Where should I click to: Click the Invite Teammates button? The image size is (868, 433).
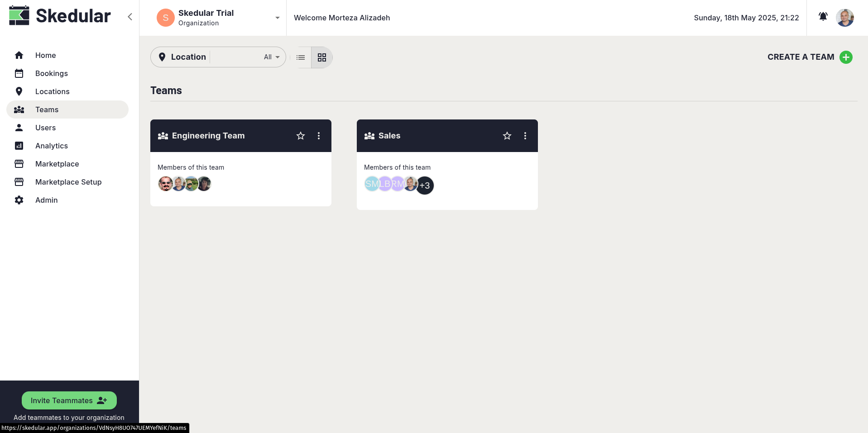pos(69,400)
